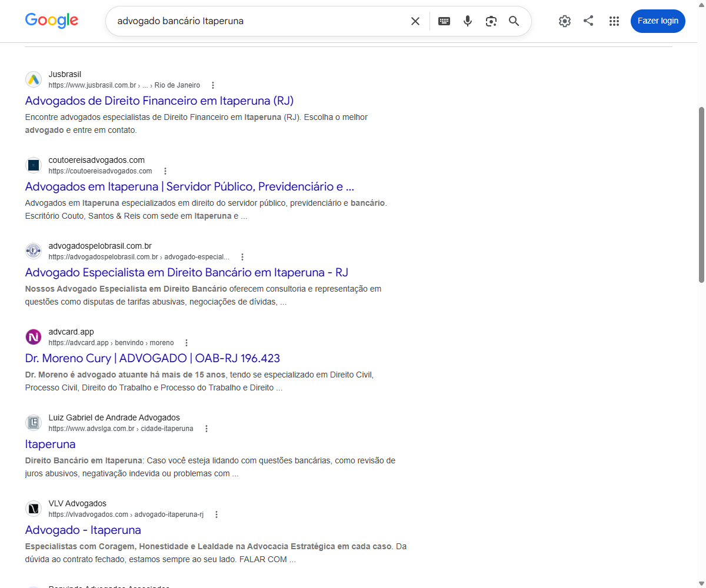Image resolution: width=706 pixels, height=588 pixels.
Task: Click the Fazer login button
Action: (x=658, y=21)
